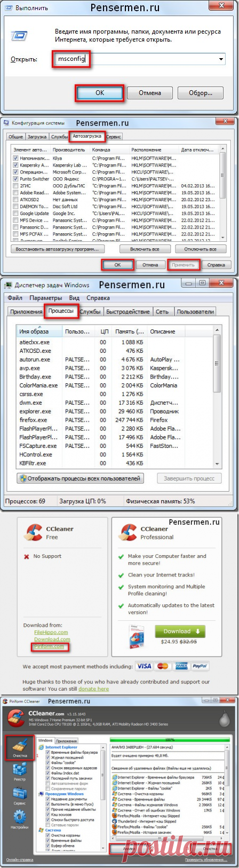Toggle Временные файлы браузера checkbox in CCleaner
This screenshot has height=868, width=239.
click(x=48, y=753)
